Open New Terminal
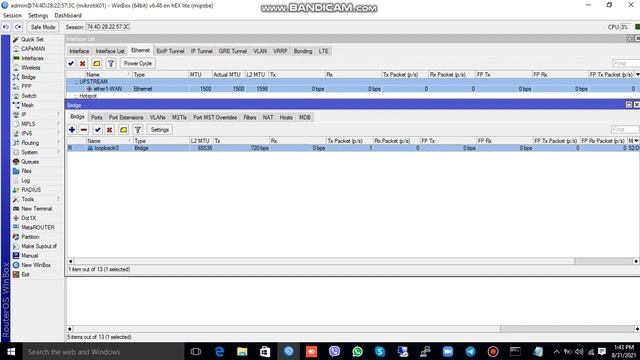Image resolution: width=640 pixels, height=360 pixels. click(36, 209)
